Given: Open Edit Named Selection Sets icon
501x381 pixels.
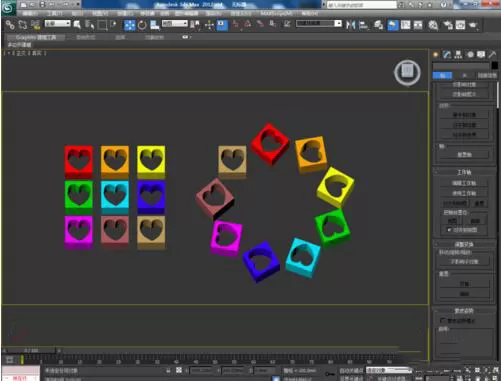Looking at the screenshot, I should click(287, 24).
